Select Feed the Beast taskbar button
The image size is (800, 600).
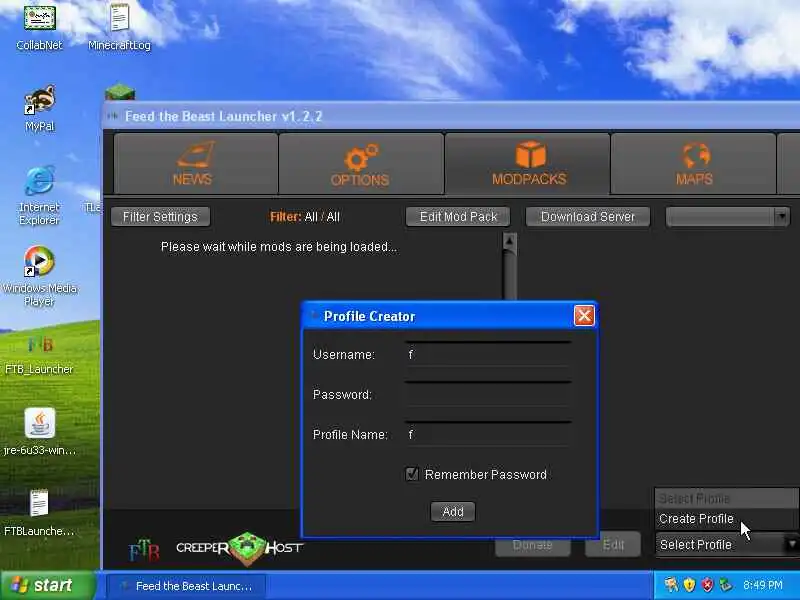187,586
